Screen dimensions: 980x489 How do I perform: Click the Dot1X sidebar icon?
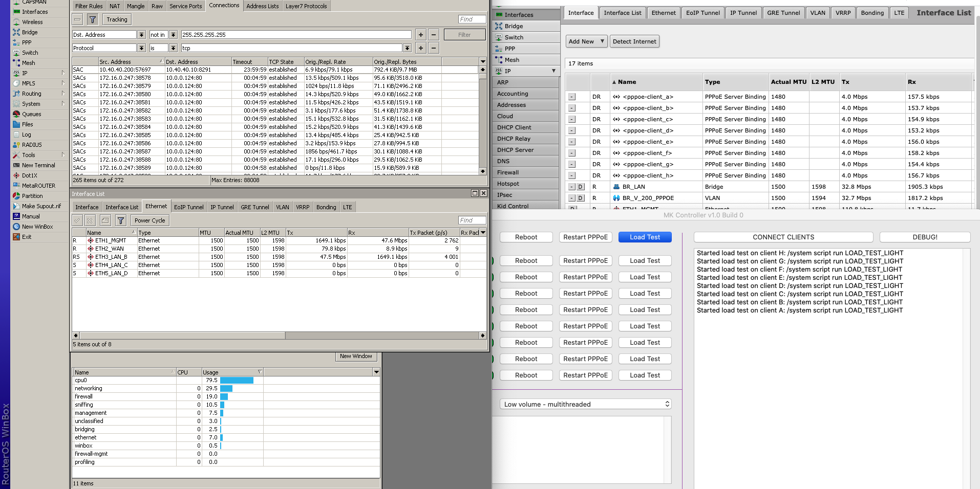pyautogui.click(x=16, y=175)
